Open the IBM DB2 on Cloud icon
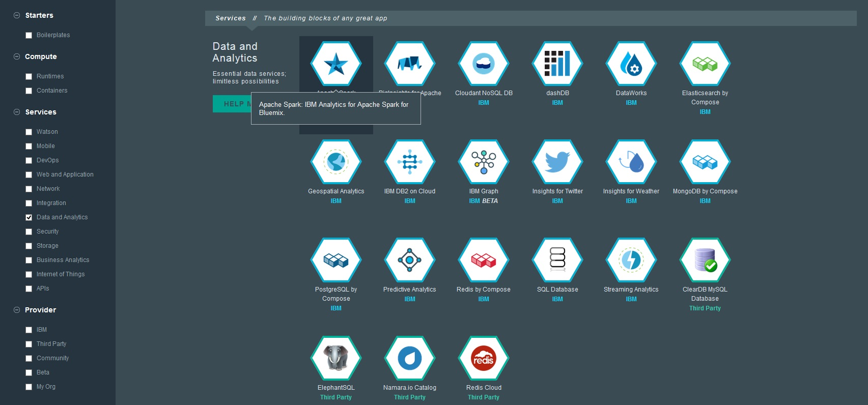The width and height of the screenshot is (868, 405). point(410,162)
